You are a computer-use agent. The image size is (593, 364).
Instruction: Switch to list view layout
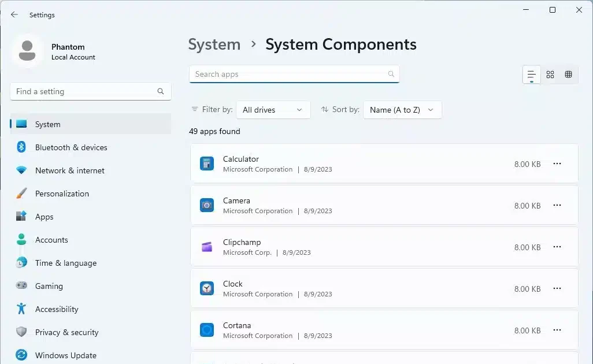point(531,75)
